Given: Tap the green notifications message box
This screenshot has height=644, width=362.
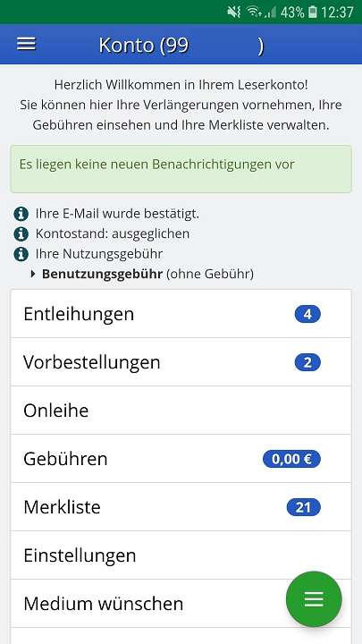Looking at the screenshot, I should [x=181, y=169].
